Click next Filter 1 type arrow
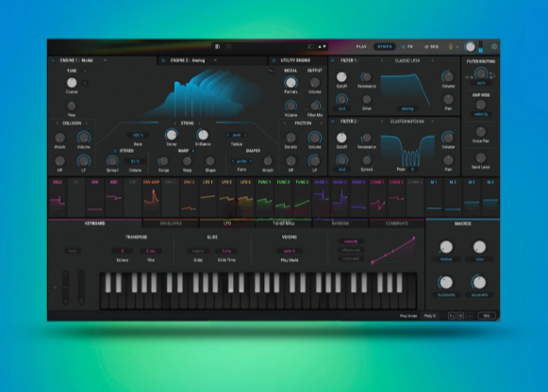Viewport: 548px width, 392px height. [x=432, y=60]
